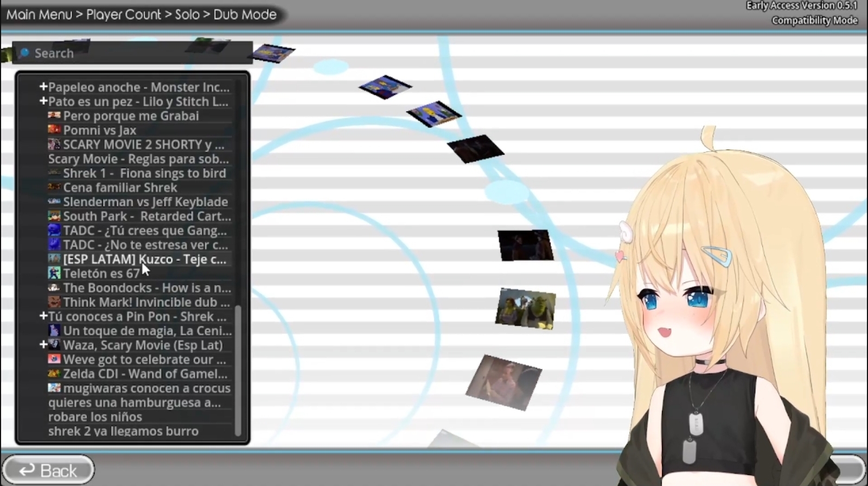Click the mugiwaras conocen a crocus icon
The image size is (868, 486).
pyautogui.click(x=54, y=388)
